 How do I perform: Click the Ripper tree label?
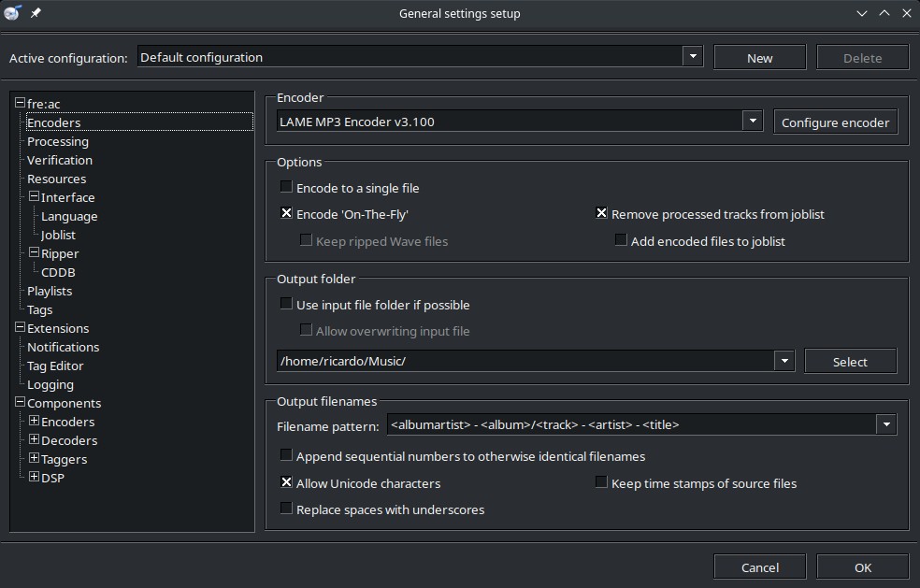[x=60, y=254]
